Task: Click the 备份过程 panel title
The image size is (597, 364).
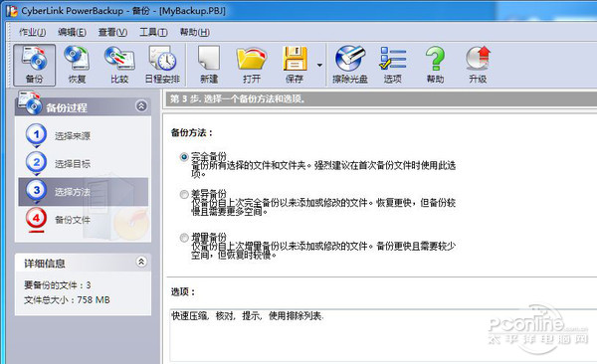Action: pyautogui.click(x=67, y=107)
